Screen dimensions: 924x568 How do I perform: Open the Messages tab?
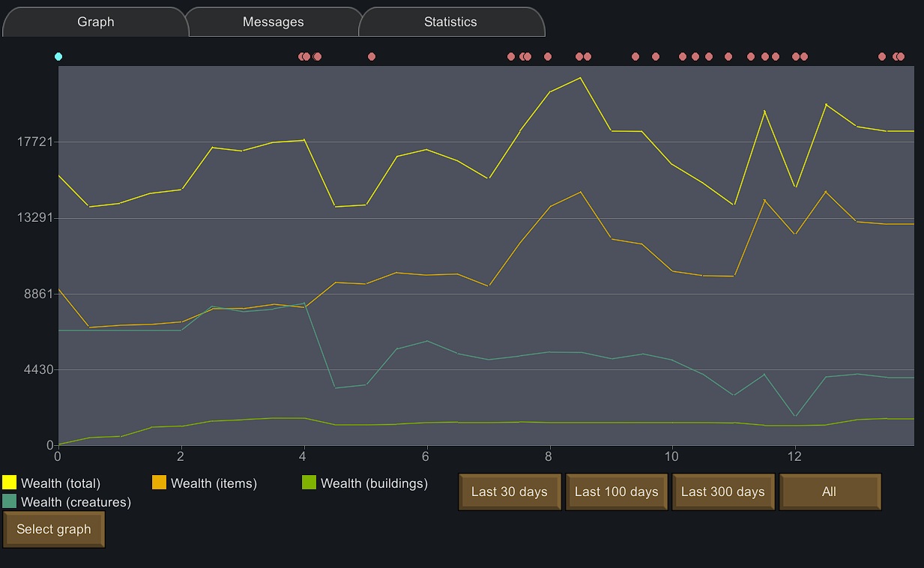coord(274,22)
